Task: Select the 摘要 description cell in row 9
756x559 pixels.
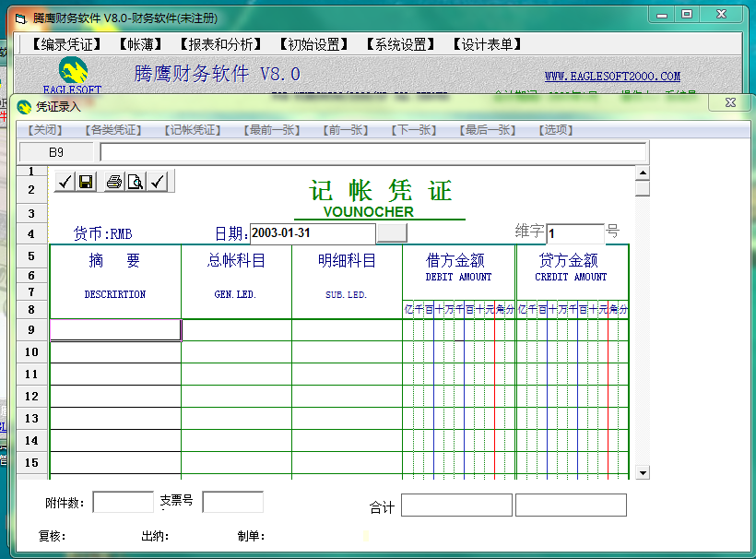Action: 116,330
